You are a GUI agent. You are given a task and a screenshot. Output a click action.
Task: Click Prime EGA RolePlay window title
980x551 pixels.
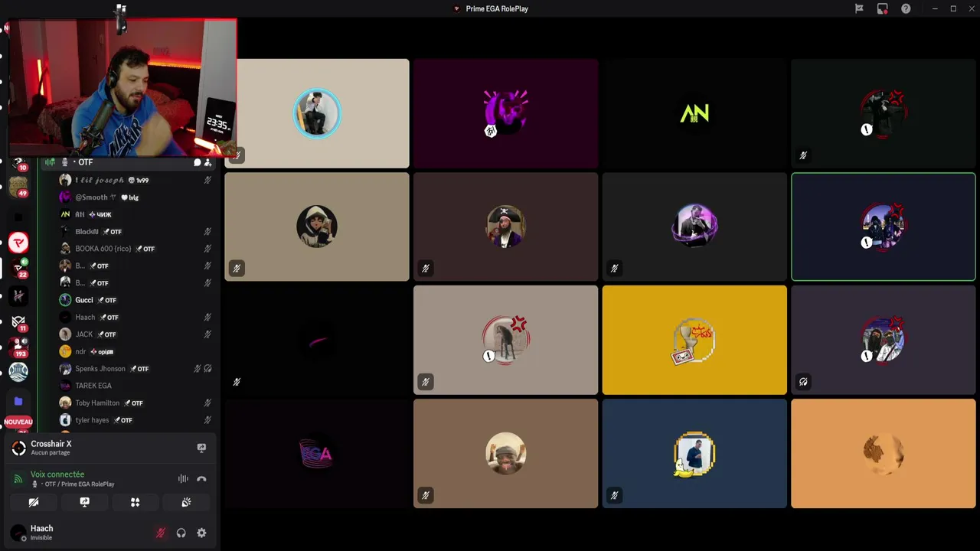(x=497, y=8)
